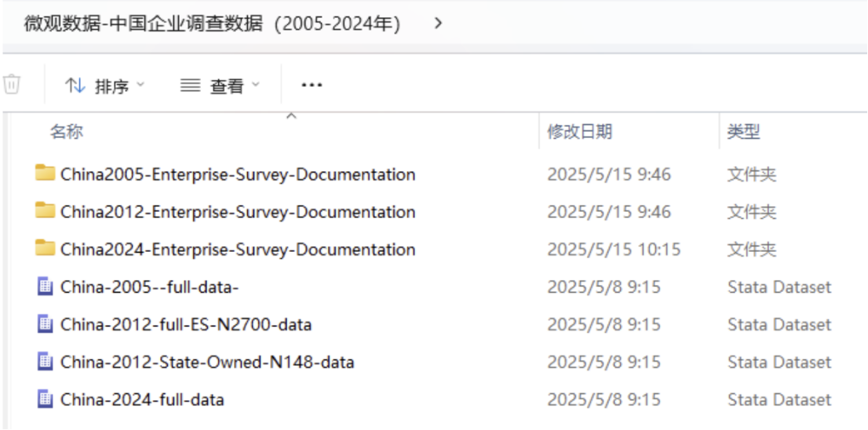Select the China2012-Enterprise-Survey-Documentation folder name
Viewport: 868px width, 430px height.
(237, 211)
